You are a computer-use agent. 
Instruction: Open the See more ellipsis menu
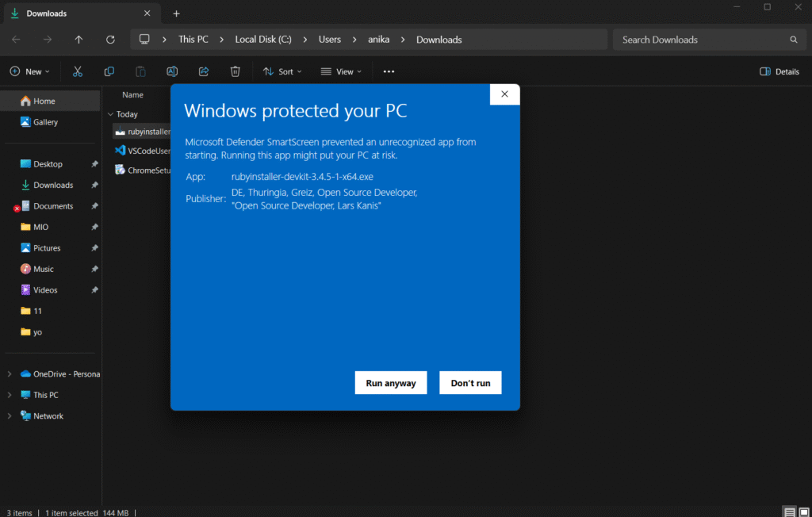point(389,71)
